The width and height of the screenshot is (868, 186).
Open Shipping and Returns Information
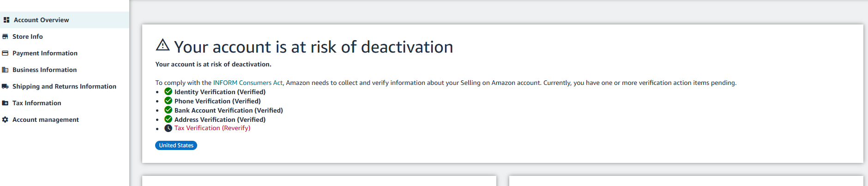pos(65,86)
